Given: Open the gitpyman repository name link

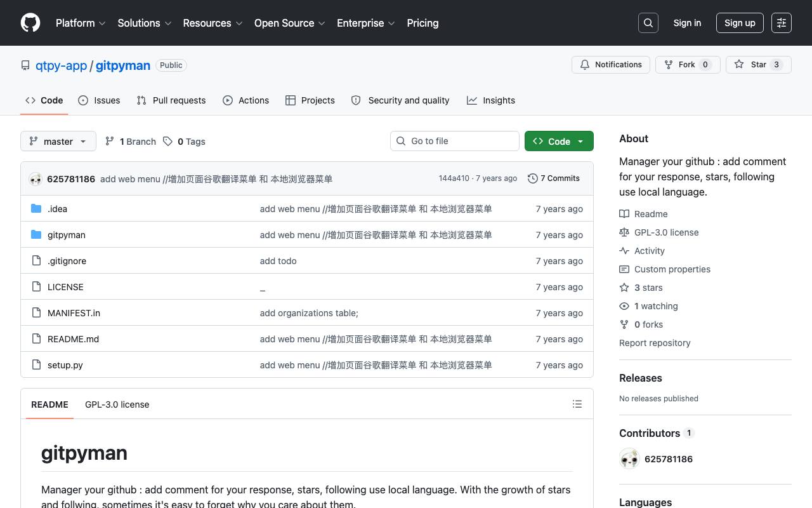Looking at the screenshot, I should pos(123,65).
